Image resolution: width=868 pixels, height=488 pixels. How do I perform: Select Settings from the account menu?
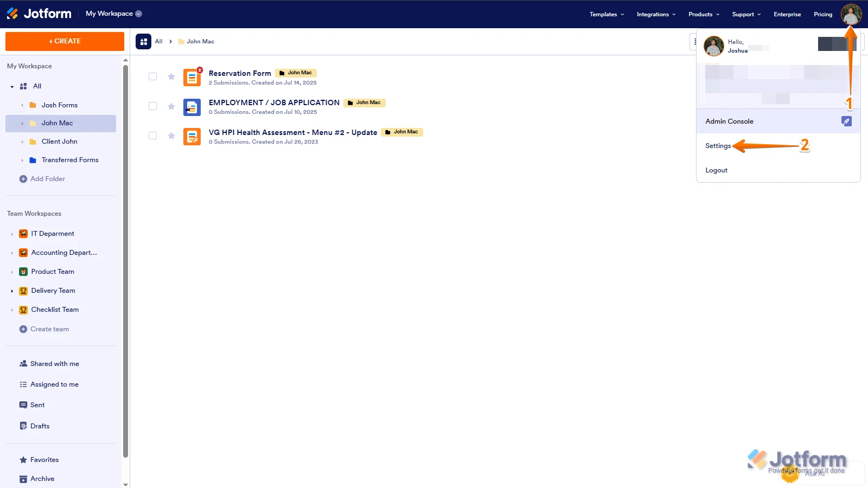point(717,145)
